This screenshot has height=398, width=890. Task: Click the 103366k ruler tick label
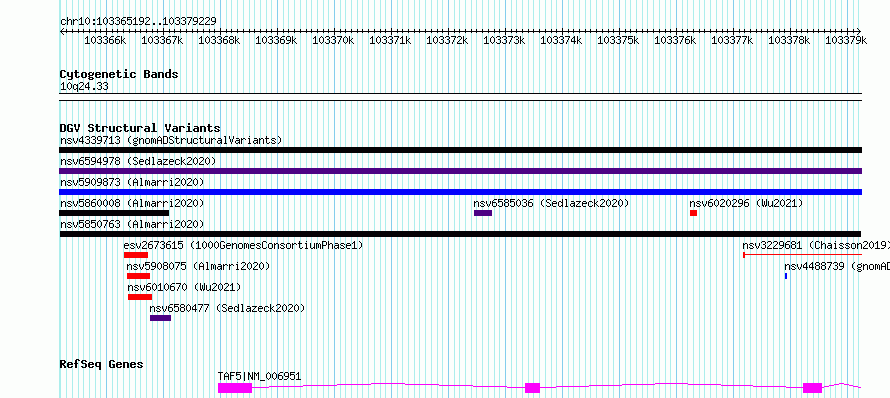pos(105,40)
